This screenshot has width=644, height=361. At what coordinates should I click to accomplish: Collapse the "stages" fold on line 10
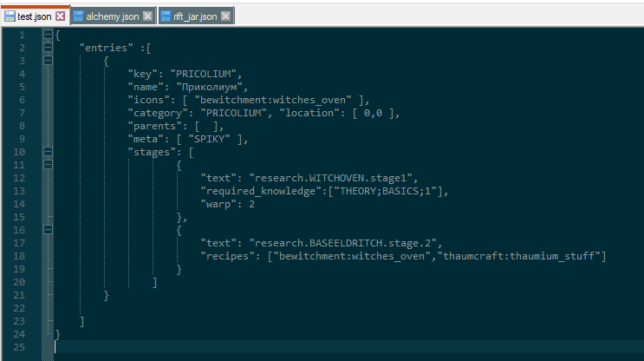[48, 152]
